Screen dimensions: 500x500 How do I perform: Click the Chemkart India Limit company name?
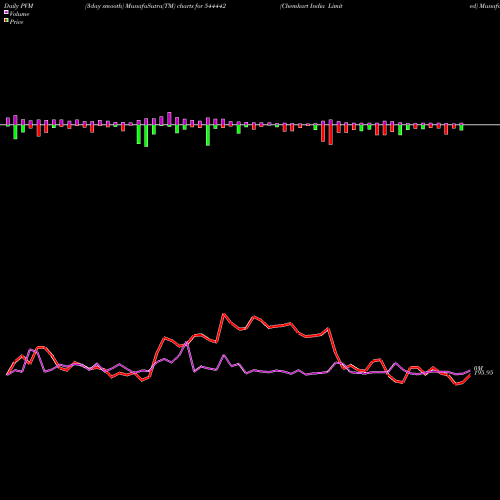(311, 6)
